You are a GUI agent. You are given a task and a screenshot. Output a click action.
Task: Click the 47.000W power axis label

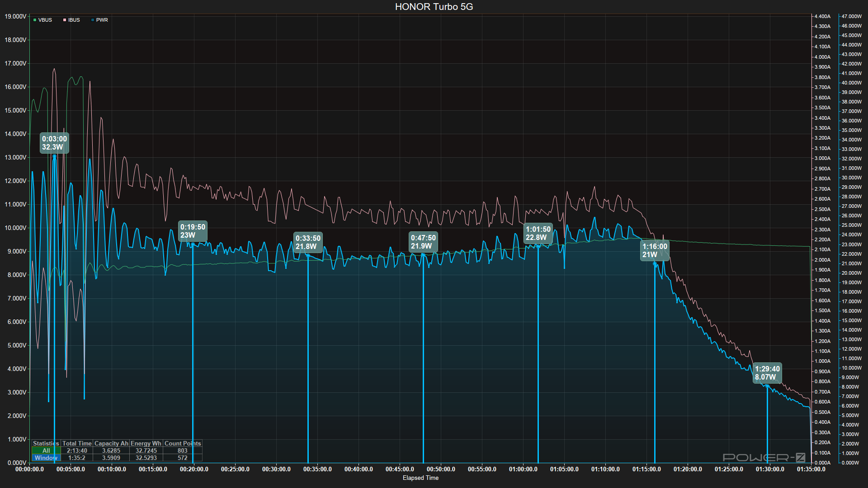[852, 16]
